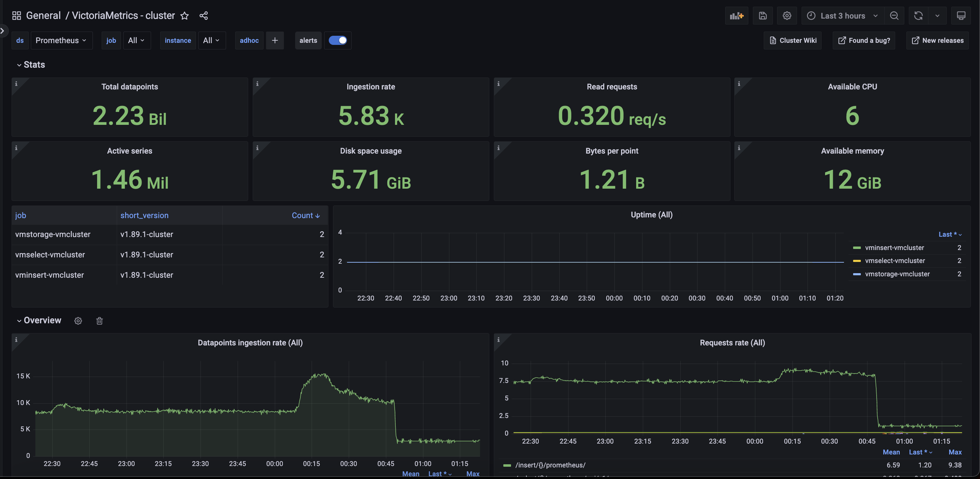Zoom out the time range

pos(894,15)
